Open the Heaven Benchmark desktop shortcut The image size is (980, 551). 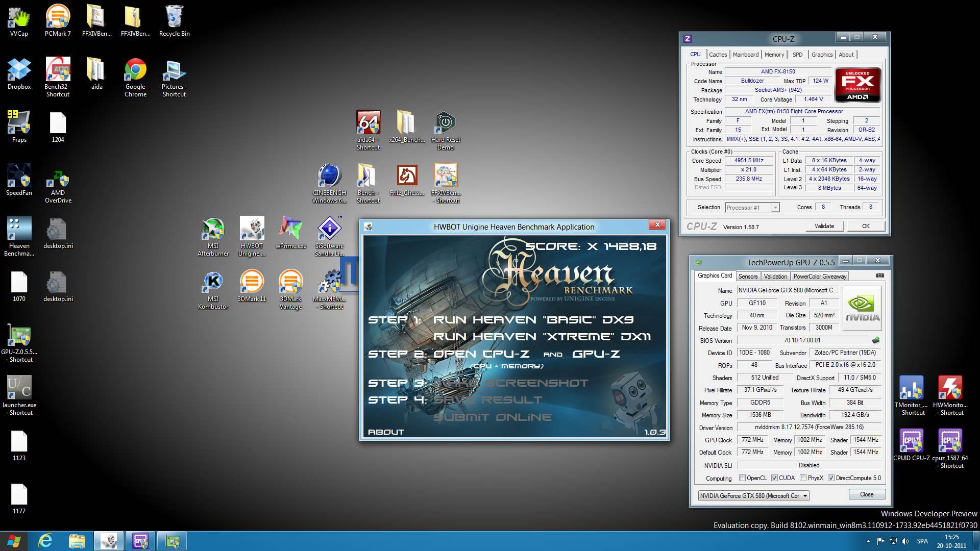click(x=19, y=237)
